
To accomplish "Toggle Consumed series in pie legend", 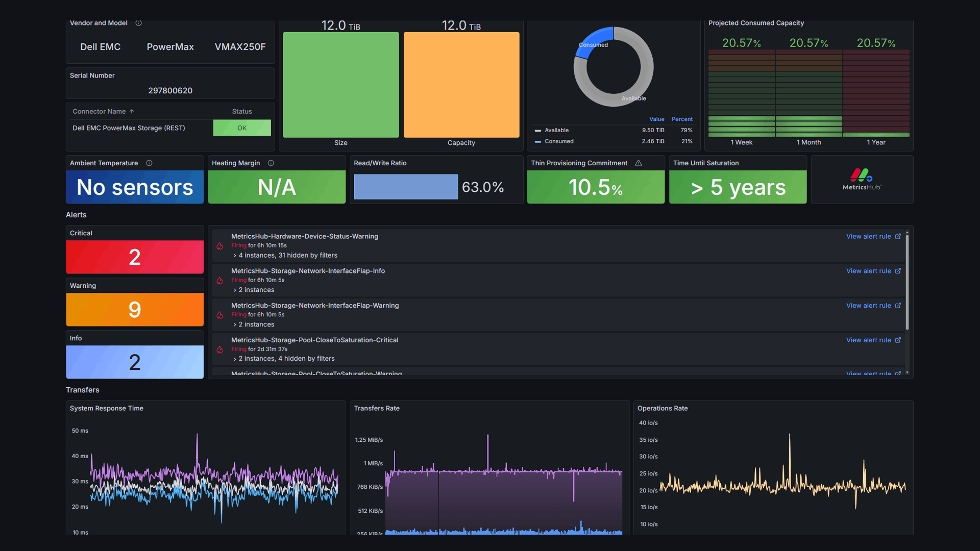I will pos(558,141).
